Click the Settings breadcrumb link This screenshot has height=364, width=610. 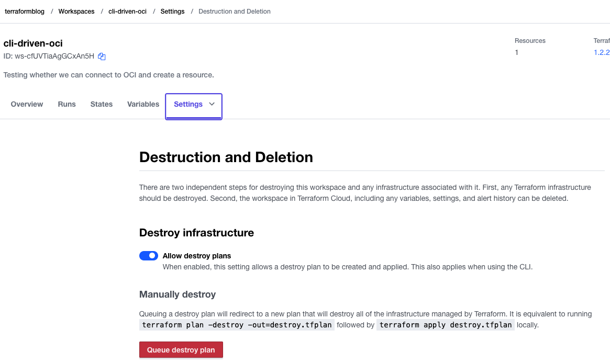[x=172, y=12]
